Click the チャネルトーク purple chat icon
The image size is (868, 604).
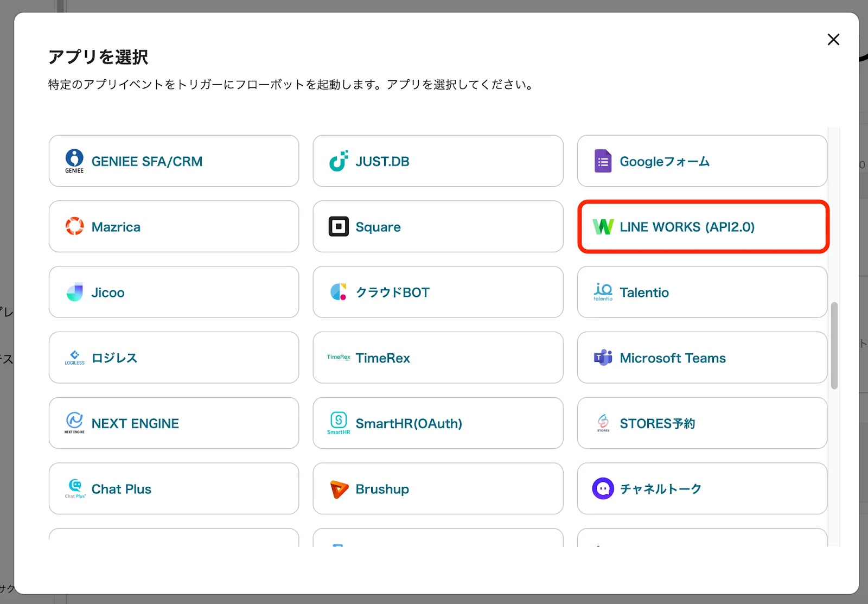click(603, 488)
